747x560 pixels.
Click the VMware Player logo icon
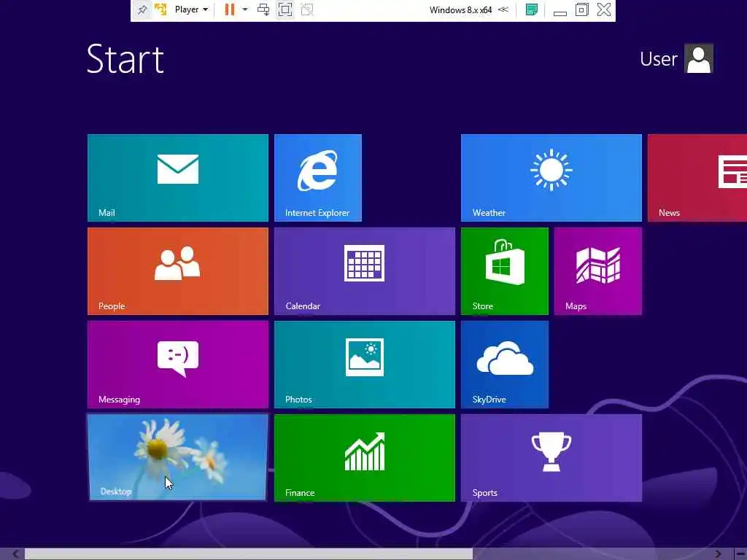[x=160, y=9]
